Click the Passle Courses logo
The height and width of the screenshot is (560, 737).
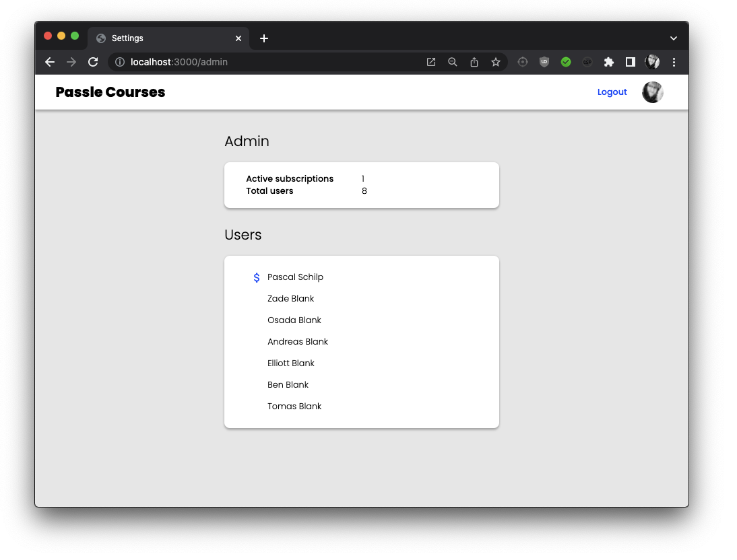(x=110, y=92)
